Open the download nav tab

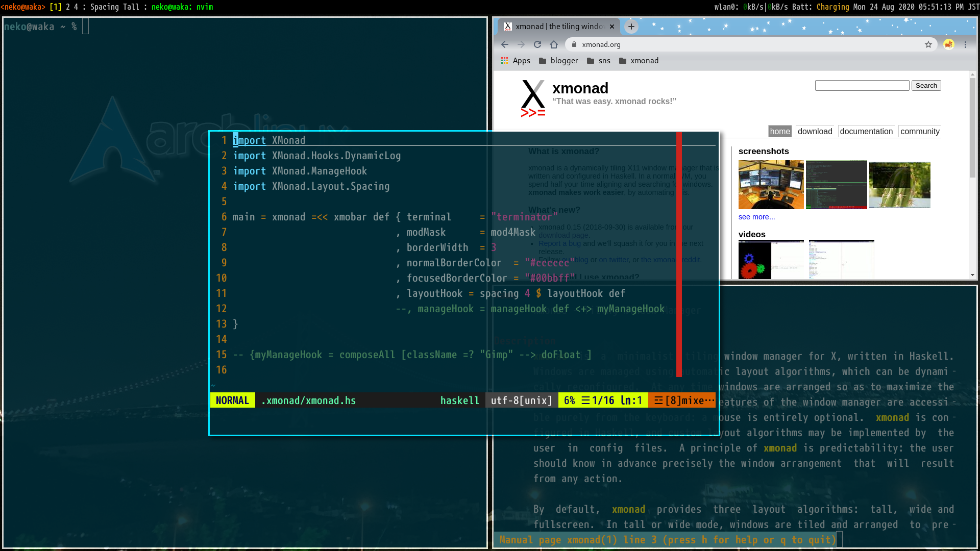(815, 131)
